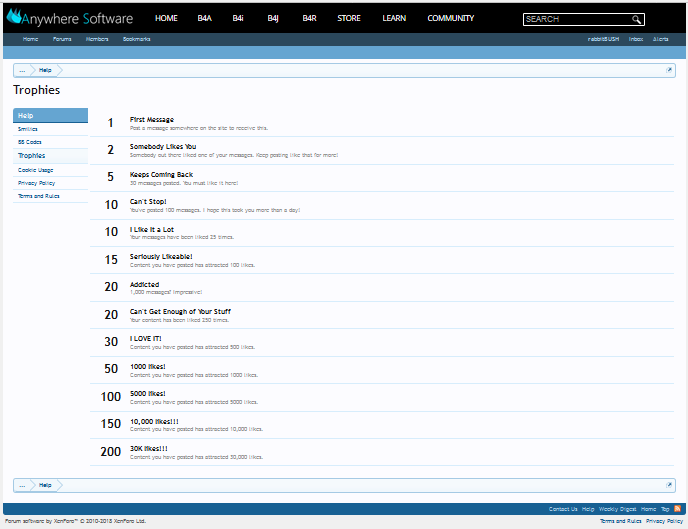Click Help in the bottom breadcrumb
This screenshot has height=529, width=688.
pyautogui.click(x=45, y=485)
